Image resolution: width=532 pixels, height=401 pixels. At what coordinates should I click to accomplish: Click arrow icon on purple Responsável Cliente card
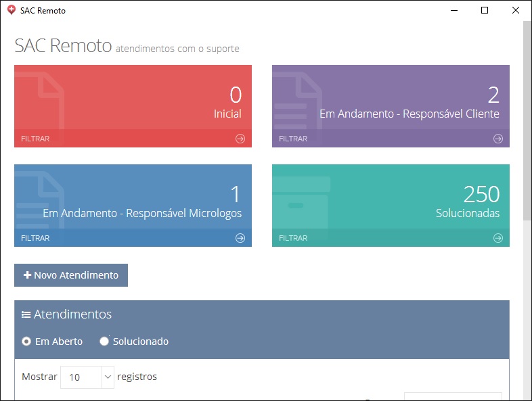[x=497, y=139]
